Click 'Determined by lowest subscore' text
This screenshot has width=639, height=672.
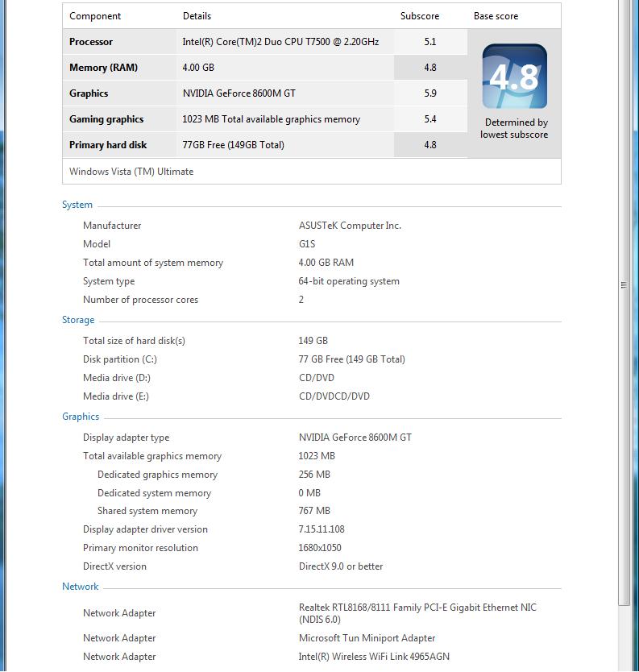point(514,129)
